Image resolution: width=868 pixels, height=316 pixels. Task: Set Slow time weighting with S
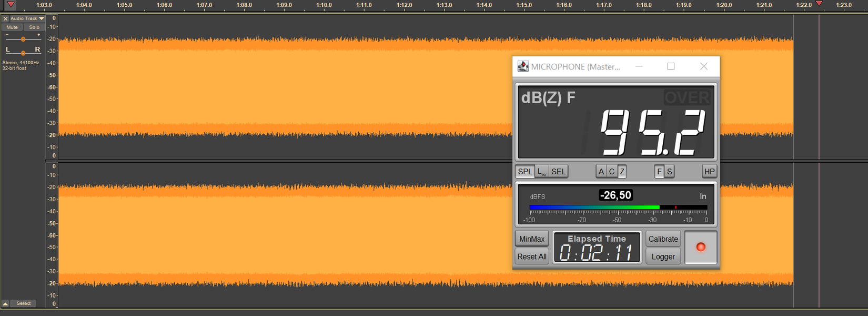[x=669, y=172]
